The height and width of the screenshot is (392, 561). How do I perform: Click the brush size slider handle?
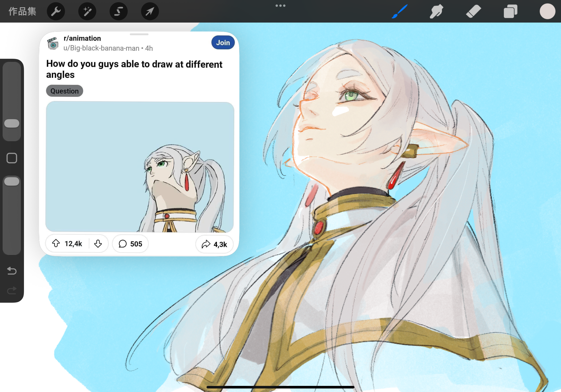[x=12, y=123]
